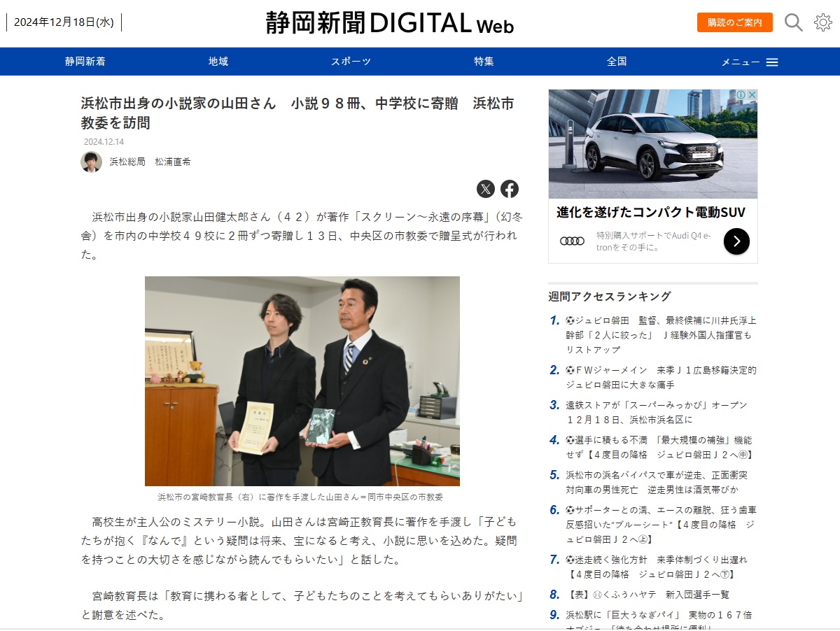840x631 pixels.
Task: Click the reporter's avatar photo
Action: [x=92, y=162]
